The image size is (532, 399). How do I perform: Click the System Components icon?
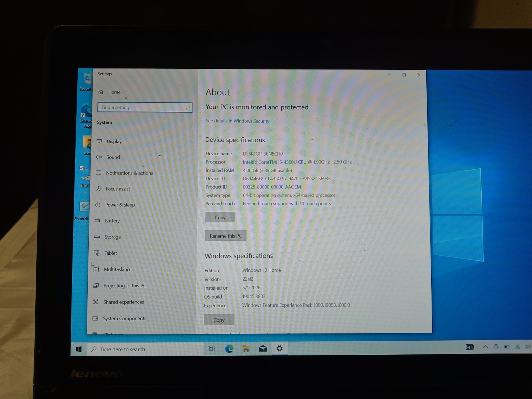click(95, 318)
